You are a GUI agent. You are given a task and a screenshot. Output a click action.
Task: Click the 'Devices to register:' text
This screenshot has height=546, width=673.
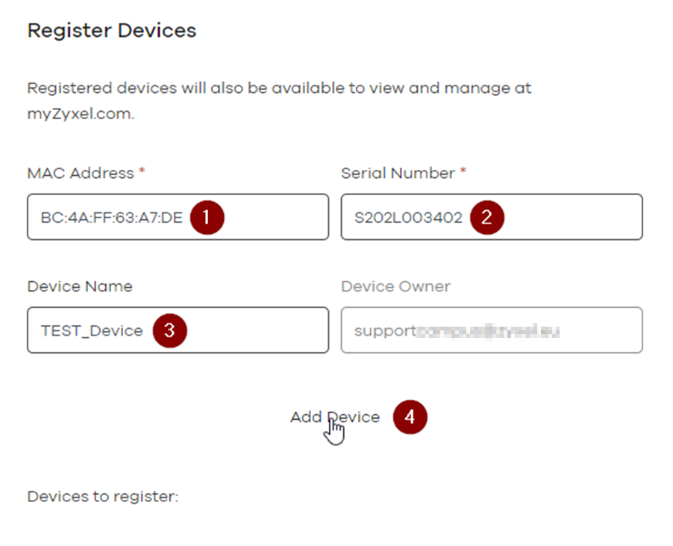[x=102, y=496]
